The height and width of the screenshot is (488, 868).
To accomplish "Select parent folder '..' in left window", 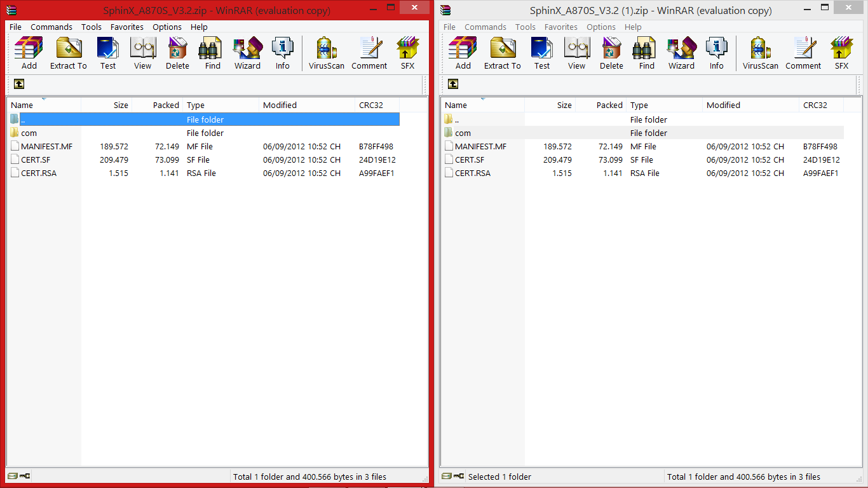I will (203, 119).
